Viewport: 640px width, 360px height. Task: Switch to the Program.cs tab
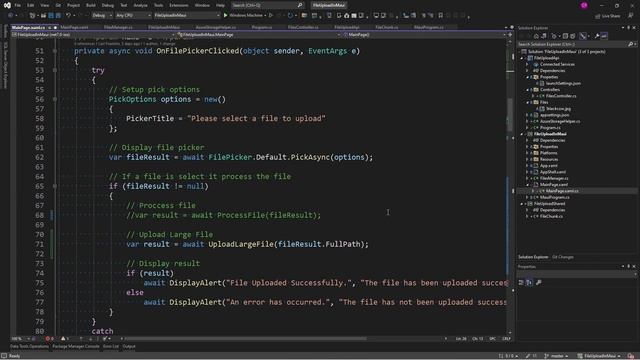[262, 27]
